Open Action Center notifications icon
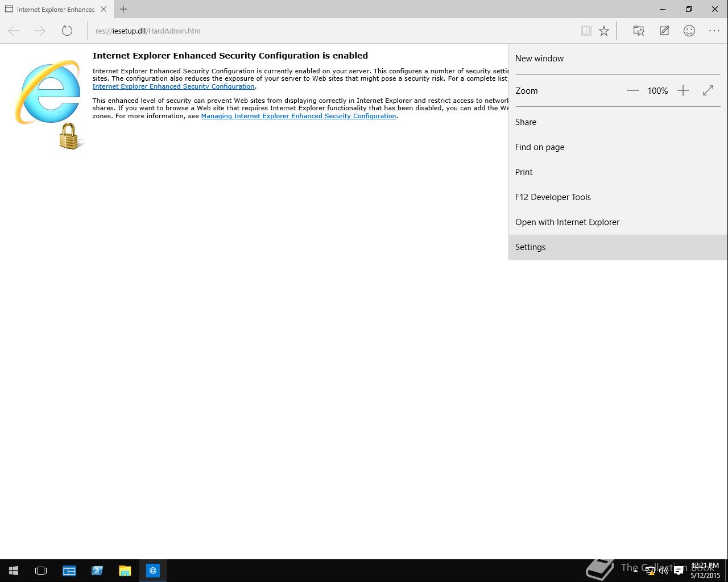728x582 pixels. point(679,571)
